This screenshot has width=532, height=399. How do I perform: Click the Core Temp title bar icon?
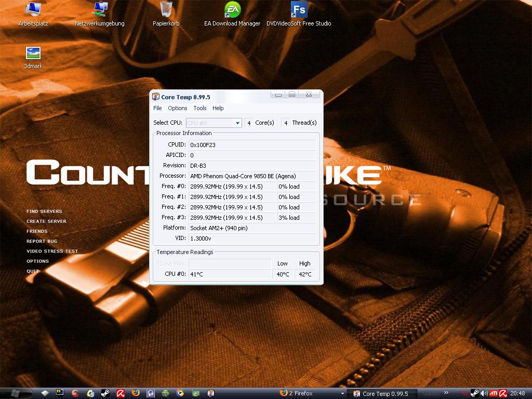pyautogui.click(x=156, y=97)
